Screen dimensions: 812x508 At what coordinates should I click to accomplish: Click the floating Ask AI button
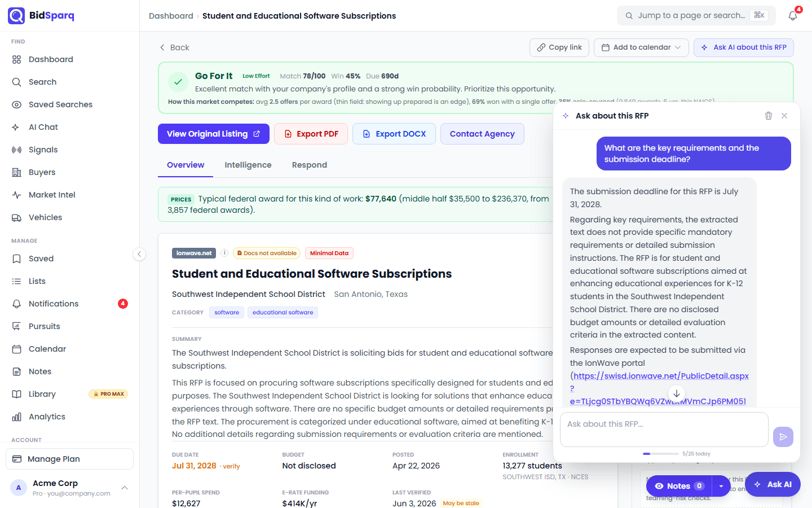point(773,484)
